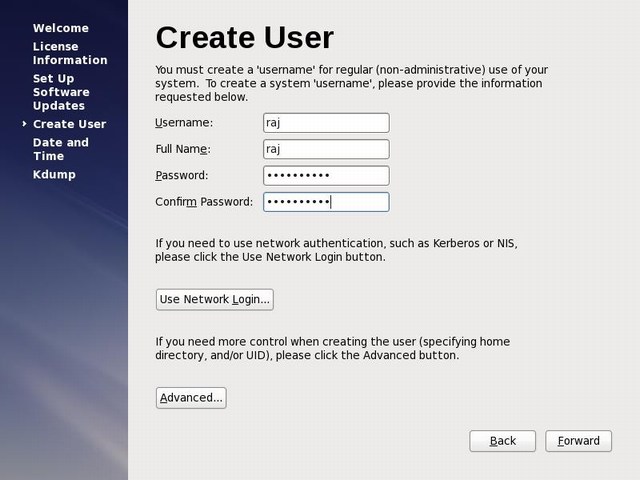Screen dimensions: 640x480
Task: Click the text mentioning Kerberos or NIS
Action: (336, 250)
